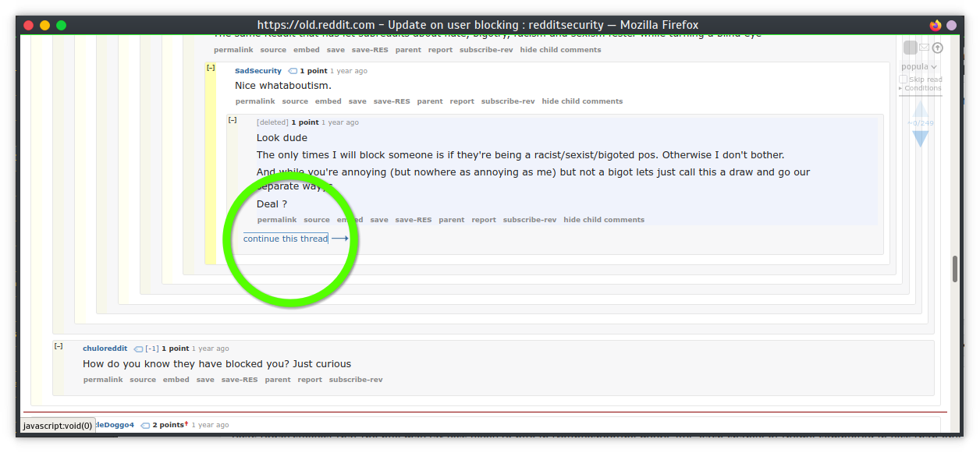Click the user tag icon next to SadSecurity
Viewport: 980px width, 453px height.
click(293, 71)
